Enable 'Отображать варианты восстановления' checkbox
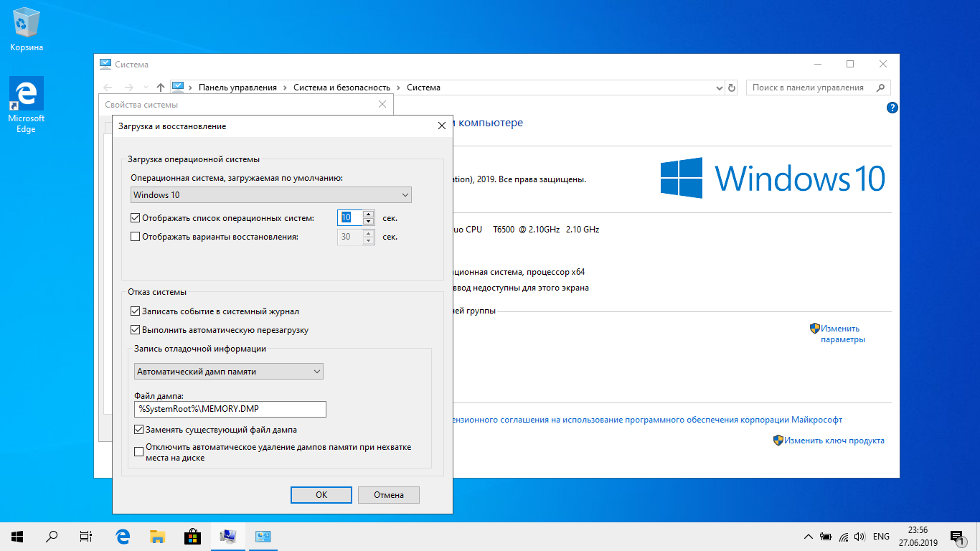Viewport: 980px width, 551px height. coord(136,237)
